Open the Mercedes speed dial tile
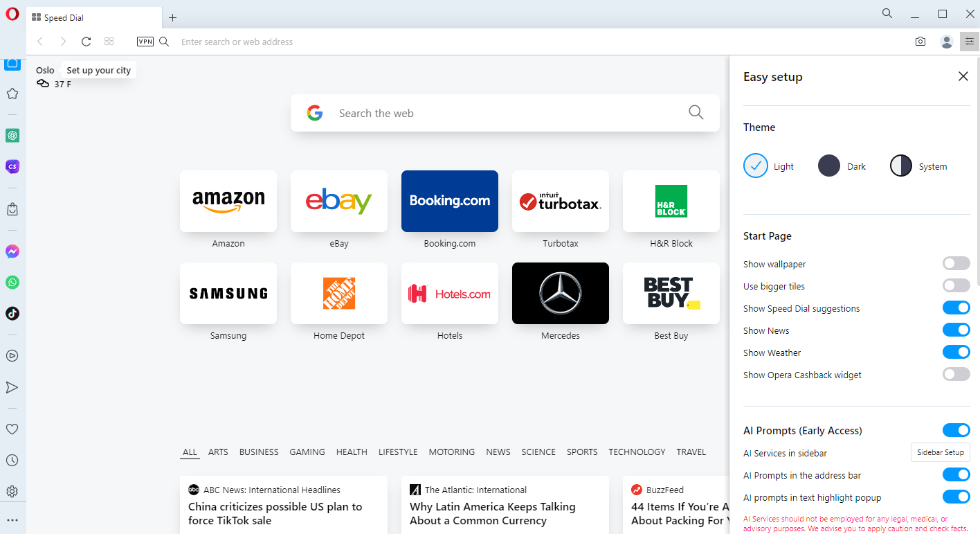This screenshot has width=980, height=534. click(561, 293)
